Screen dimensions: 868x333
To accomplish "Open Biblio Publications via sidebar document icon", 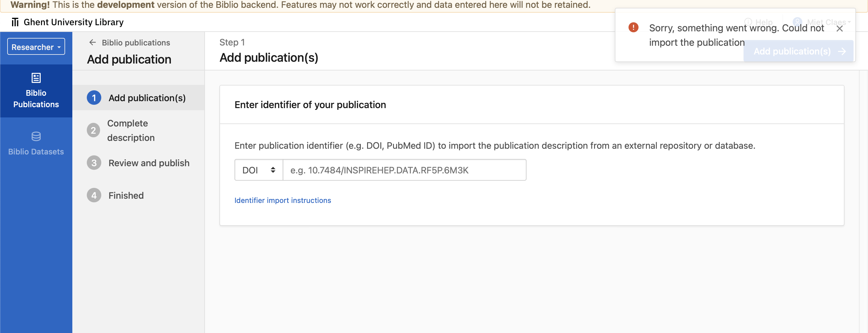I will point(36,77).
